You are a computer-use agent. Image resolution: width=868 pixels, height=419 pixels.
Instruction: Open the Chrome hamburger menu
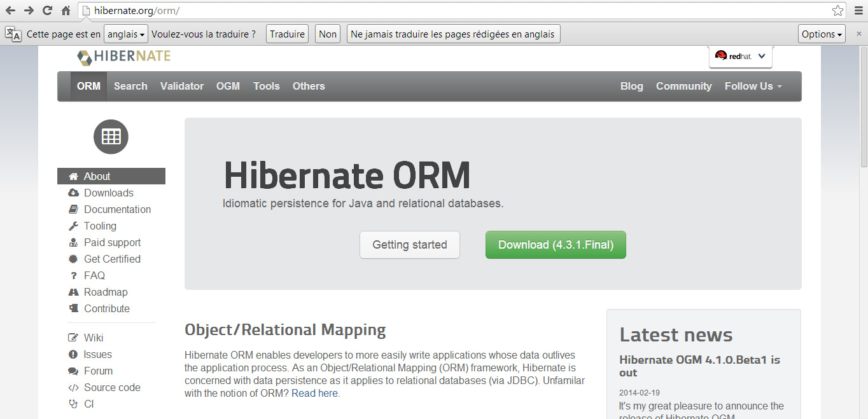(858, 10)
